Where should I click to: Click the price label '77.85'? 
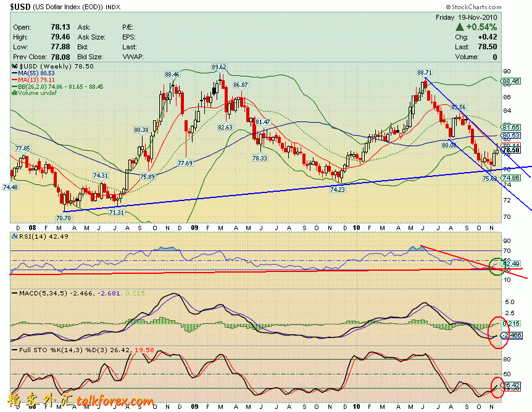pos(23,148)
